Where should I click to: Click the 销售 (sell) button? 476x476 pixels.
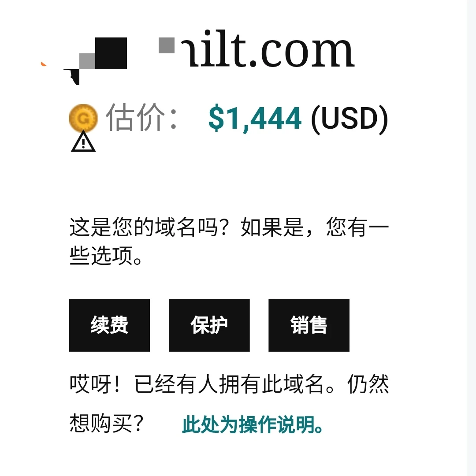tap(309, 325)
